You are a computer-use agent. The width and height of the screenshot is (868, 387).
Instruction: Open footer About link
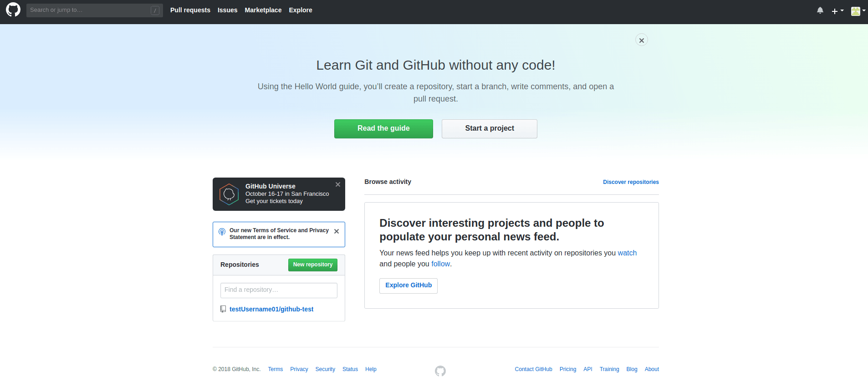[652, 369]
